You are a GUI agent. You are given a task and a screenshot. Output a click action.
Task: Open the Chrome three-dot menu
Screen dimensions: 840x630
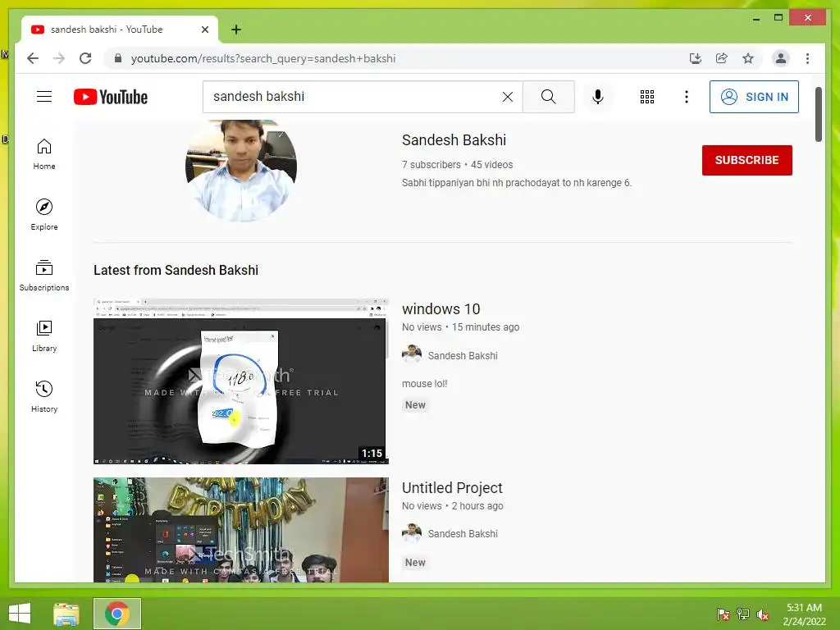coord(807,58)
